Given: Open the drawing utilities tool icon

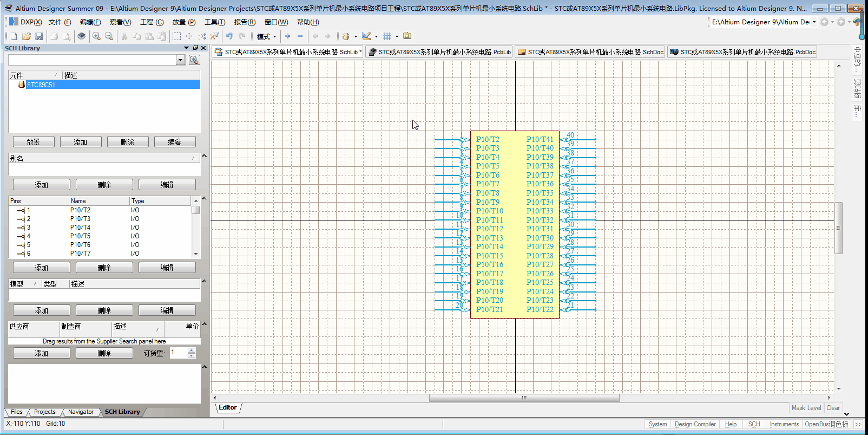Looking at the screenshot, I should pyautogui.click(x=366, y=36).
